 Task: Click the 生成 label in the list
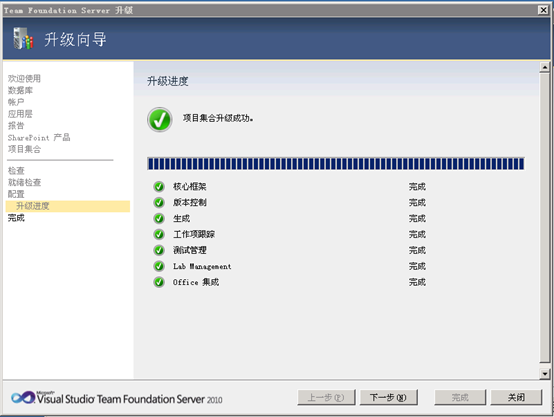point(181,218)
